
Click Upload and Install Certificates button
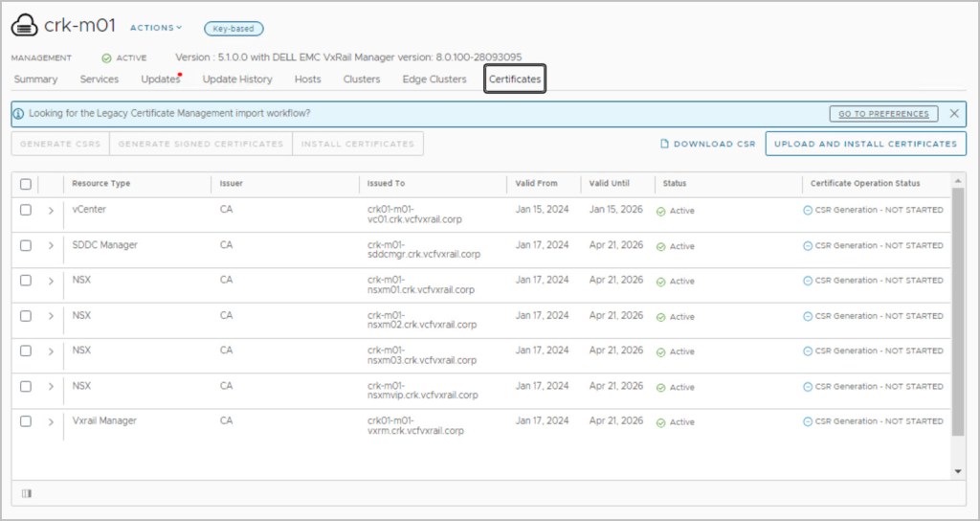click(865, 144)
